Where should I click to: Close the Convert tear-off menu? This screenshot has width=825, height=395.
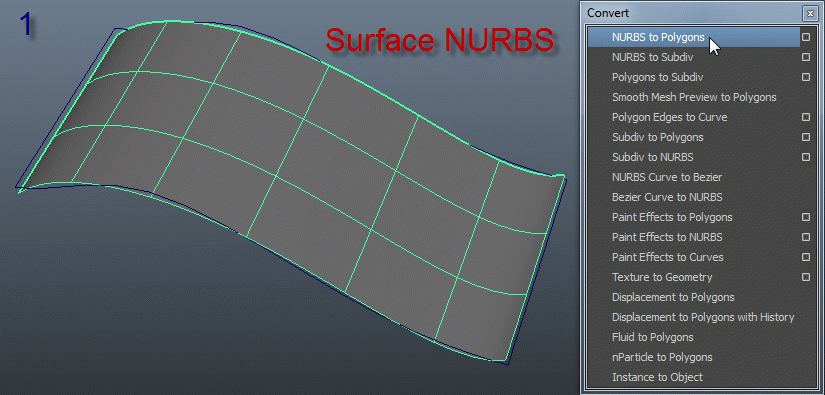click(x=810, y=14)
